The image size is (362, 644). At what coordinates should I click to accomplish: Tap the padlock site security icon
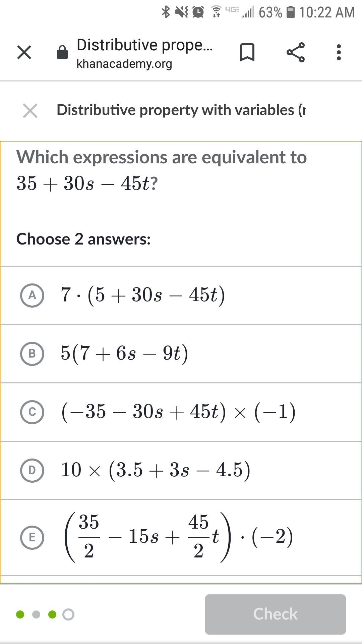[x=62, y=52]
